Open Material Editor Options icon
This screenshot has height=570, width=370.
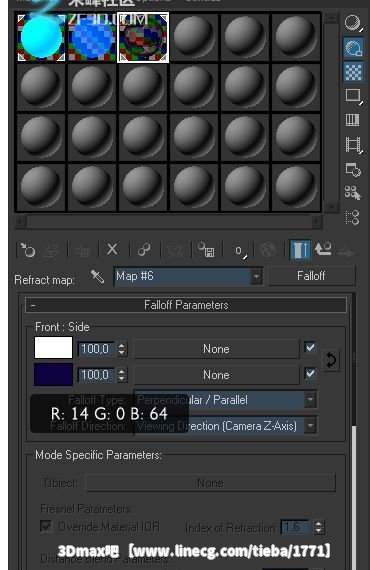coord(353,169)
